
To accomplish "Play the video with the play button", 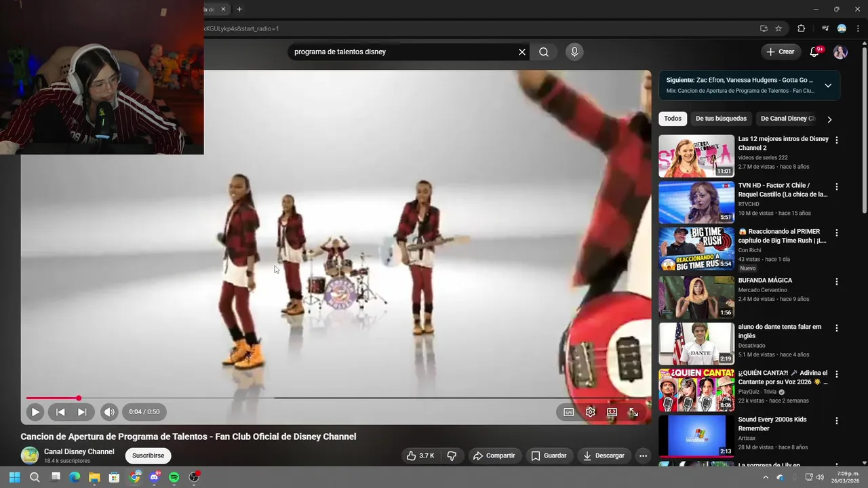I will tap(35, 411).
